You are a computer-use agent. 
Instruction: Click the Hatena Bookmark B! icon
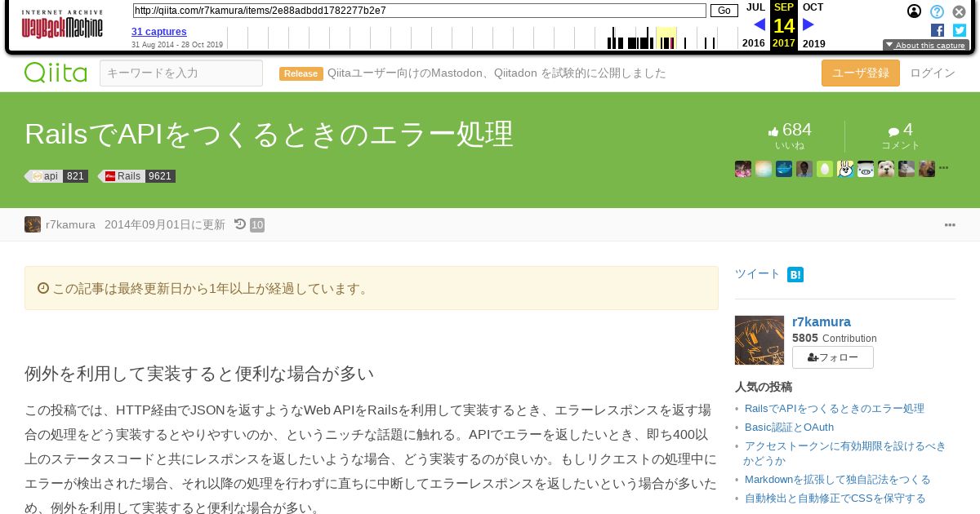(x=795, y=275)
